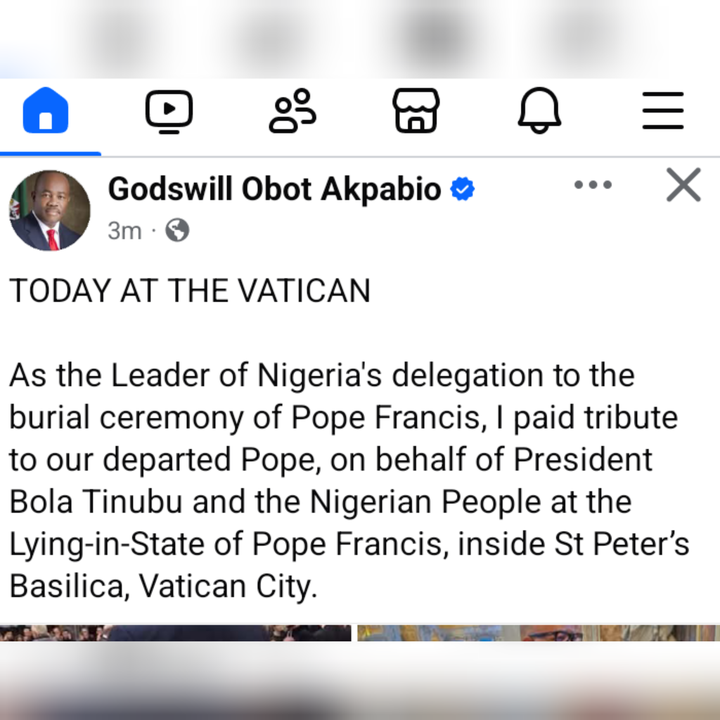Open the left post photo

pos(175,633)
